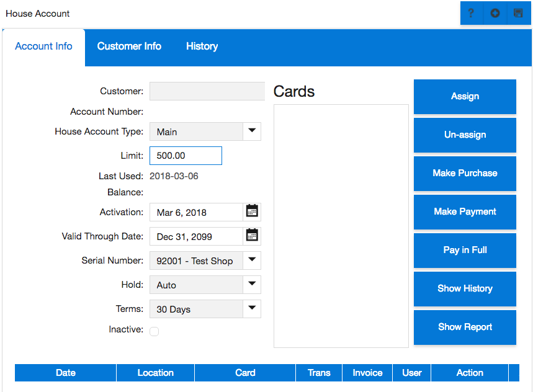
Task: Sort by the Card column header
Action: click(x=245, y=373)
